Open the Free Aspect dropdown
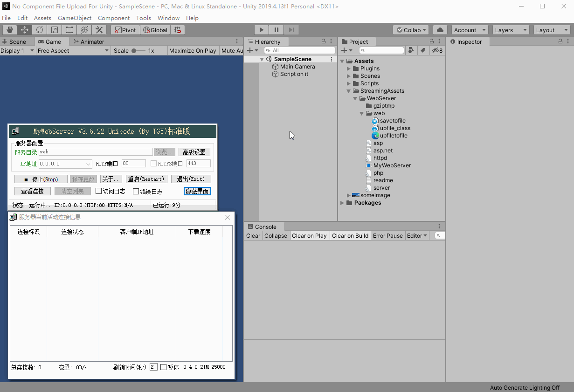This screenshot has width=574, height=392. coord(73,50)
